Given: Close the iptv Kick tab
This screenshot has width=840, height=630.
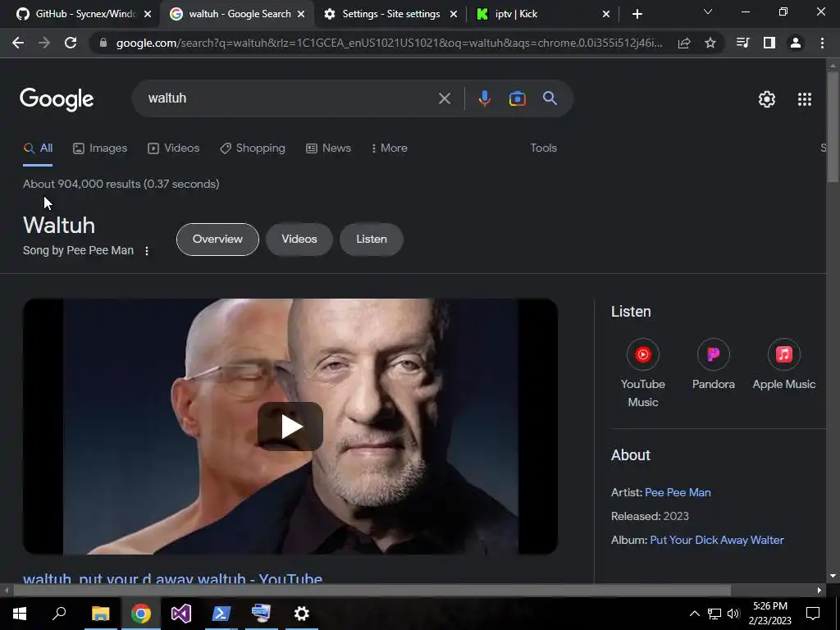Looking at the screenshot, I should pos(606,15).
